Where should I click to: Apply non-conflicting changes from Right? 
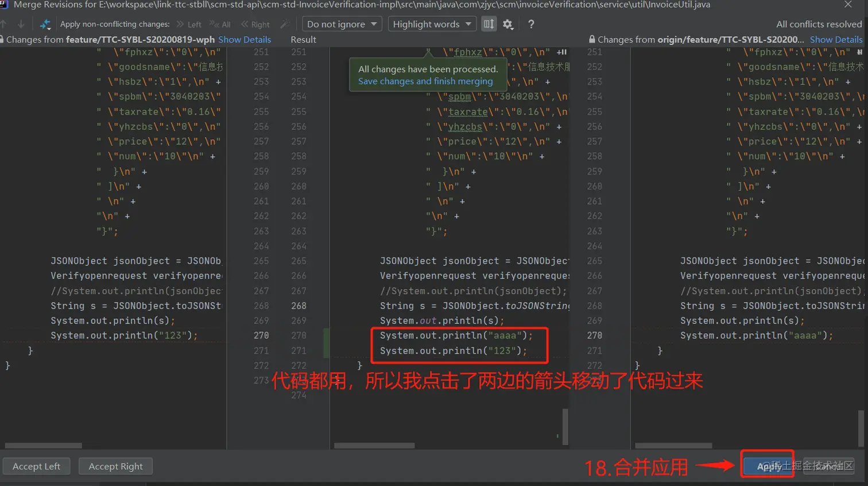(x=255, y=24)
